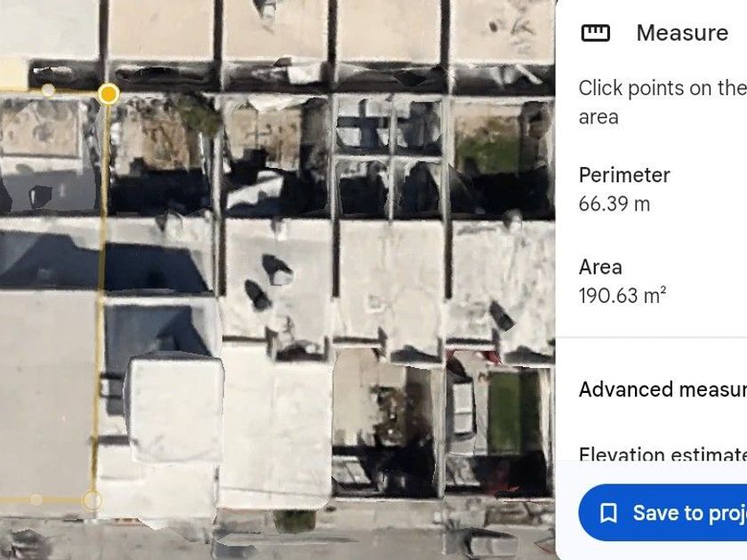The image size is (747, 560).
Task: Click the faint midpoint handle left of hollow vertex
Action: click(36, 500)
